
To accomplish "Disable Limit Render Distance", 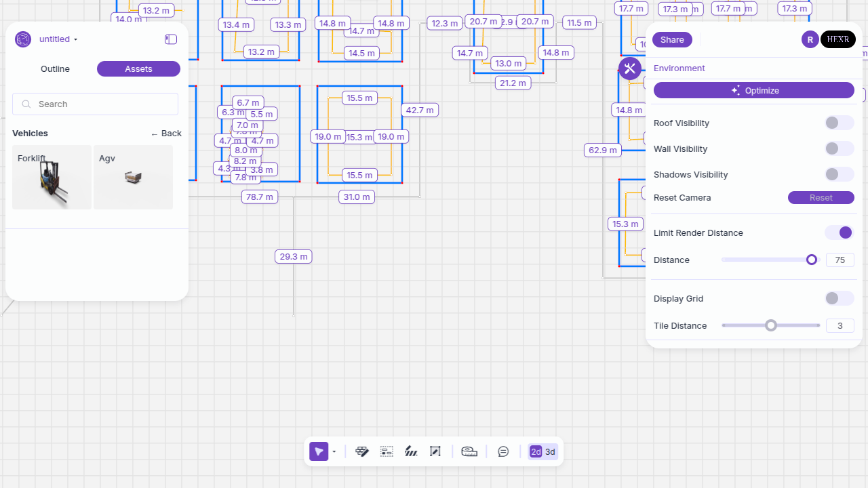I will point(839,232).
